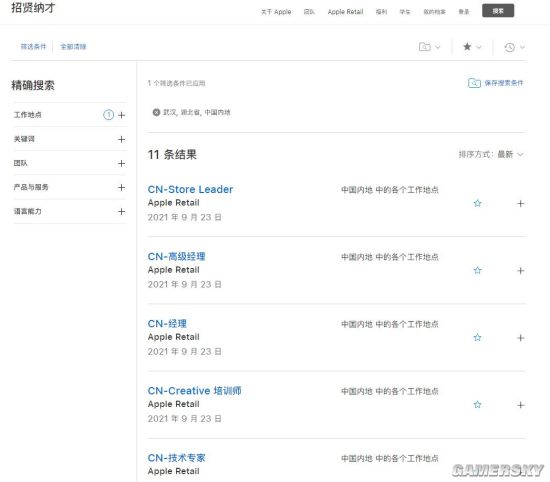Click the 筛选条件 link

coord(33,47)
